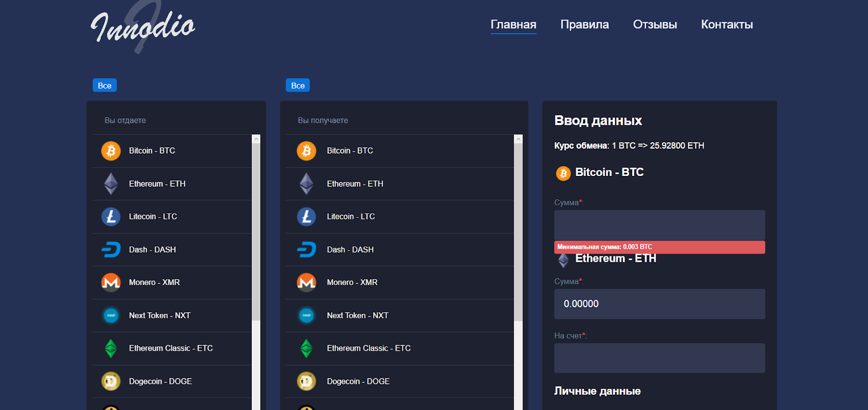Select the Ethereum Classic - ETC label under Вы отдаете
868x410 pixels.
point(171,348)
